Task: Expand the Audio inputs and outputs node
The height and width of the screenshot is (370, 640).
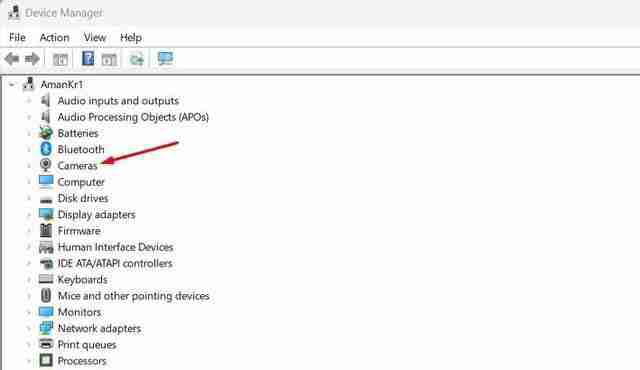Action: (29, 101)
